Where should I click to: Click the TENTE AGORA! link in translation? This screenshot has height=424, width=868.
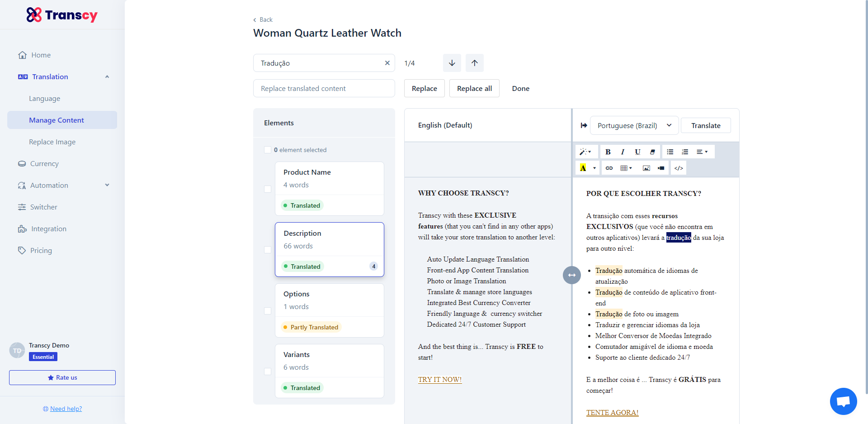[x=612, y=412]
